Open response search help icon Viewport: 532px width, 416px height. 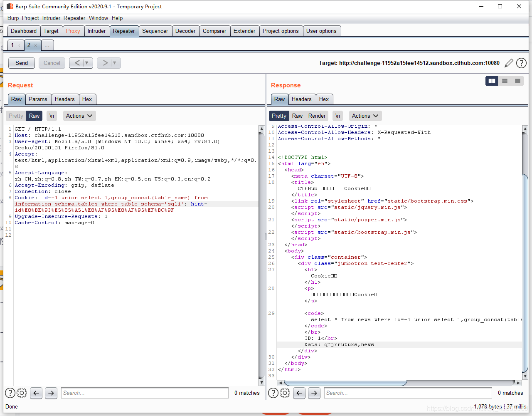(x=273, y=393)
